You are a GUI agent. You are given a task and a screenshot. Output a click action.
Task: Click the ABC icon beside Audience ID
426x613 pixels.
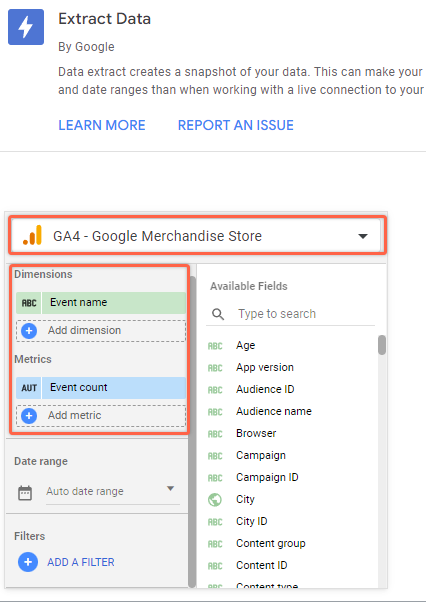[x=215, y=390]
